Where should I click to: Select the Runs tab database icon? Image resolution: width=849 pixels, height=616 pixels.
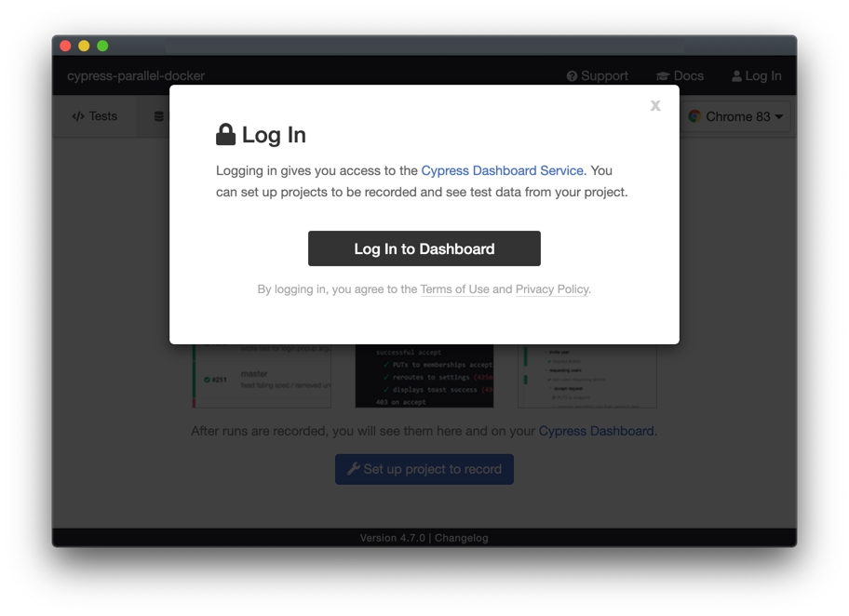tap(158, 116)
